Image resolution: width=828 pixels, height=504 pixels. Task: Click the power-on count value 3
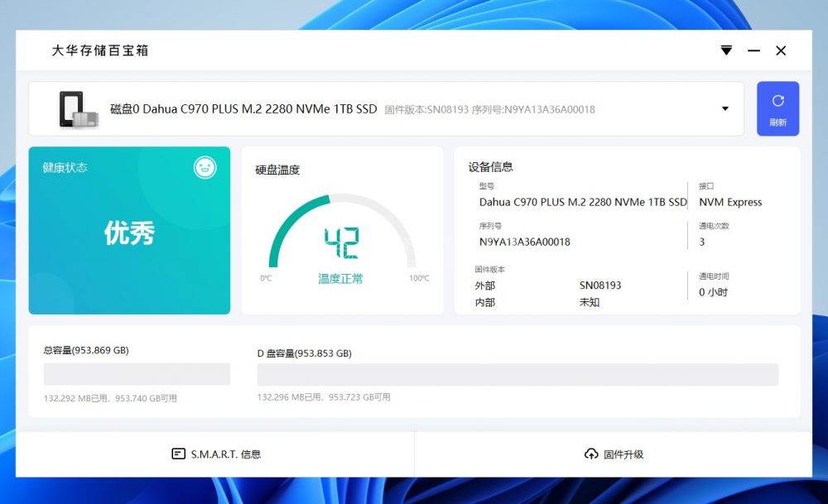(x=702, y=242)
